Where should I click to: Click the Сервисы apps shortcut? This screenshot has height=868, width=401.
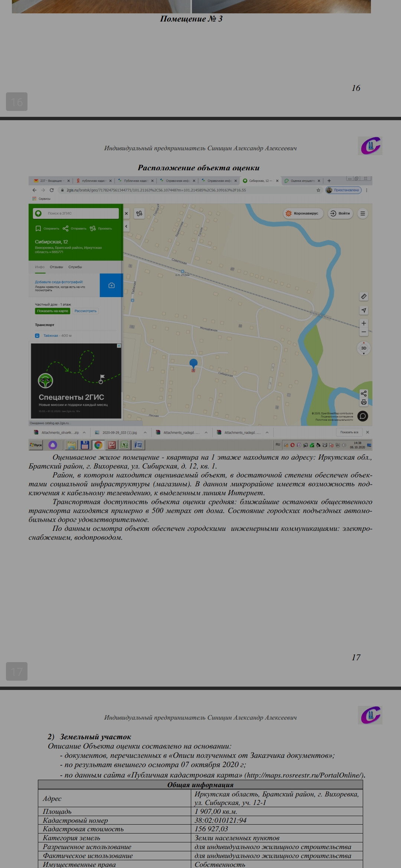42,199
